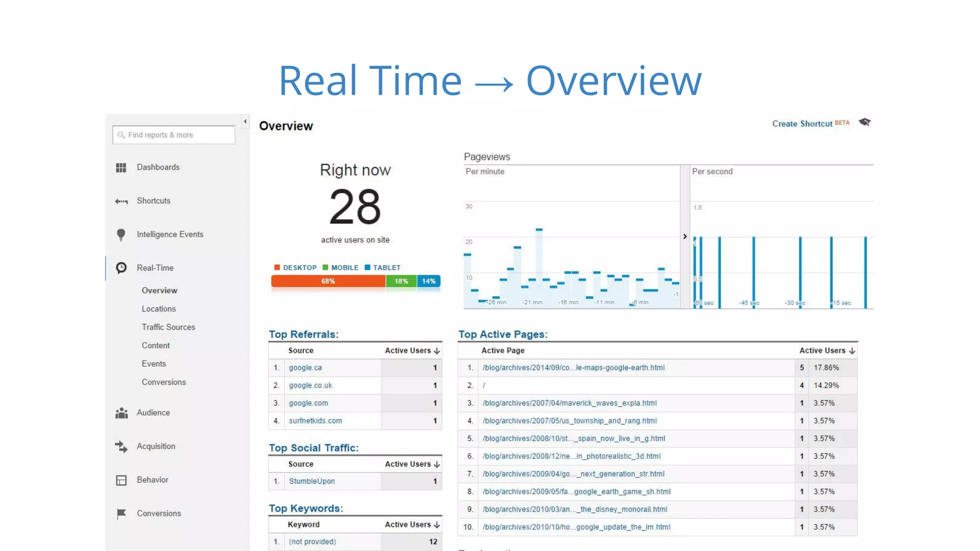Click the Intelligence Events lightbulb icon
Screen dimensions: 980x551
(x=121, y=234)
